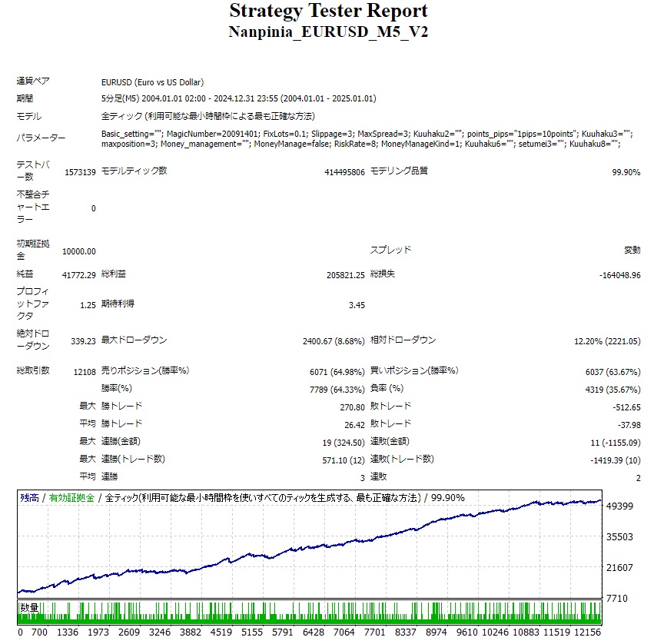Click the モデリング品質 label
Image resolution: width=654 pixels, height=644 pixels.
point(399,171)
